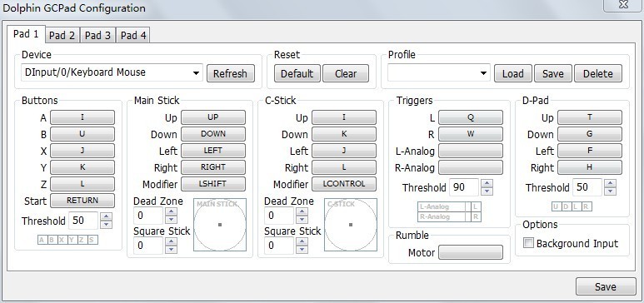Rebind Main Stick Up mapping
Viewport: 644px width, 303px height.
213,117
